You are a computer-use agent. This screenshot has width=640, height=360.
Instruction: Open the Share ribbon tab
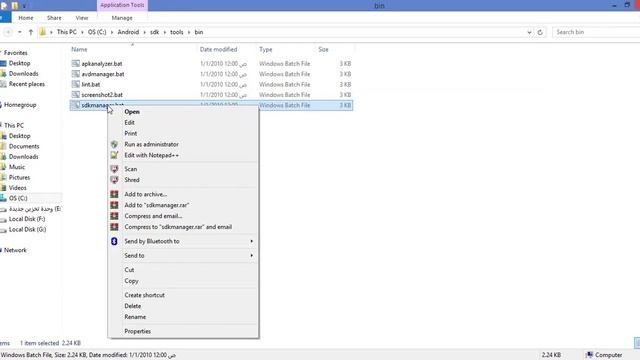point(54,18)
